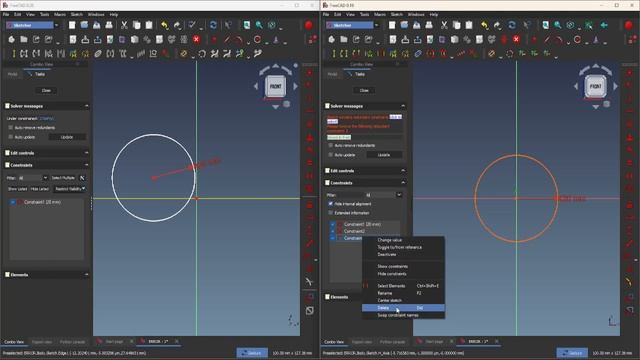The width and height of the screenshot is (640, 360).
Task: Open the Macro menu in right window
Action: [x=380, y=14]
